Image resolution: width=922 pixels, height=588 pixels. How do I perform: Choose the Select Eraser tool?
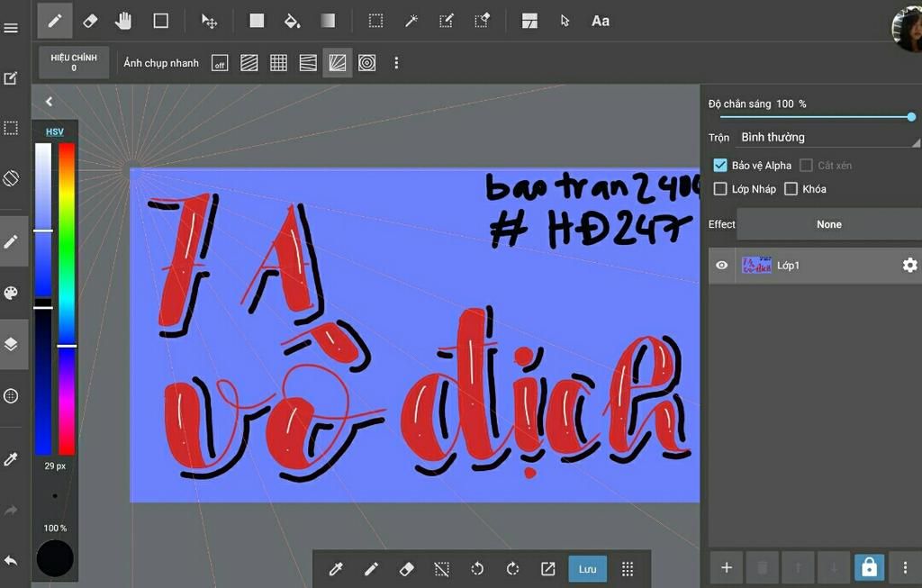click(483, 22)
